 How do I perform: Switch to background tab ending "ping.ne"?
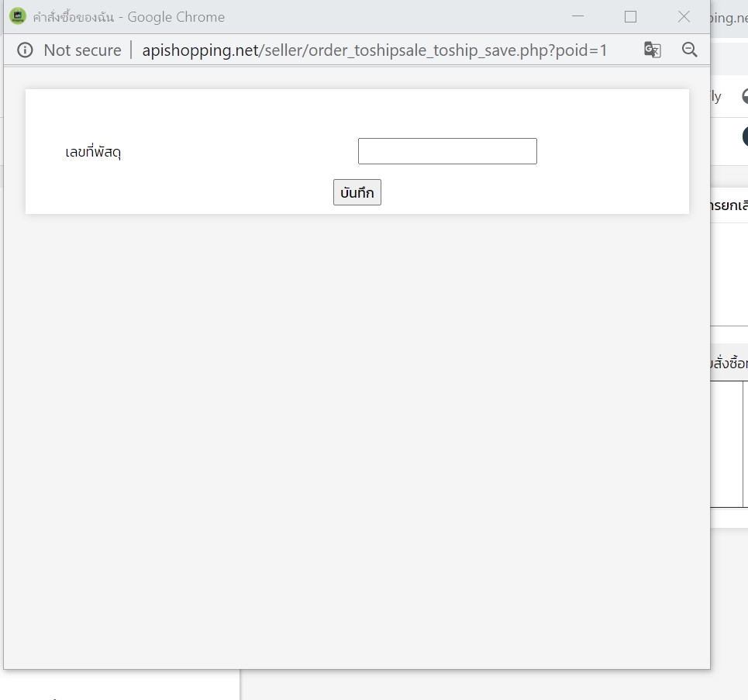pyautogui.click(x=729, y=16)
